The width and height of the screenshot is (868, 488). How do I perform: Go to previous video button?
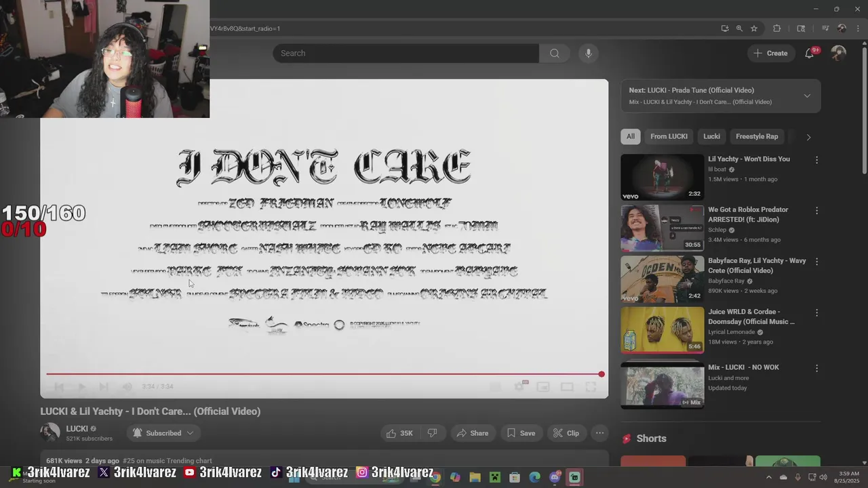tap(59, 386)
